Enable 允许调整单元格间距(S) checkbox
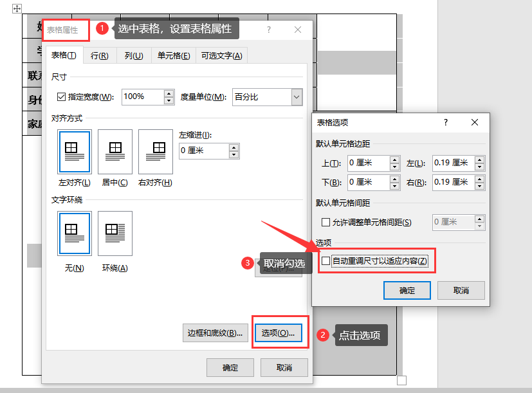Viewport: 532px width, 393px height. pyautogui.click(x=326, y=223)
